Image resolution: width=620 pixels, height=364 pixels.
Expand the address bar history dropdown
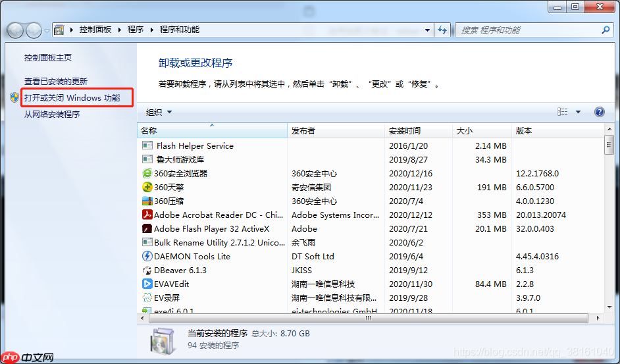tap(427, 30)
